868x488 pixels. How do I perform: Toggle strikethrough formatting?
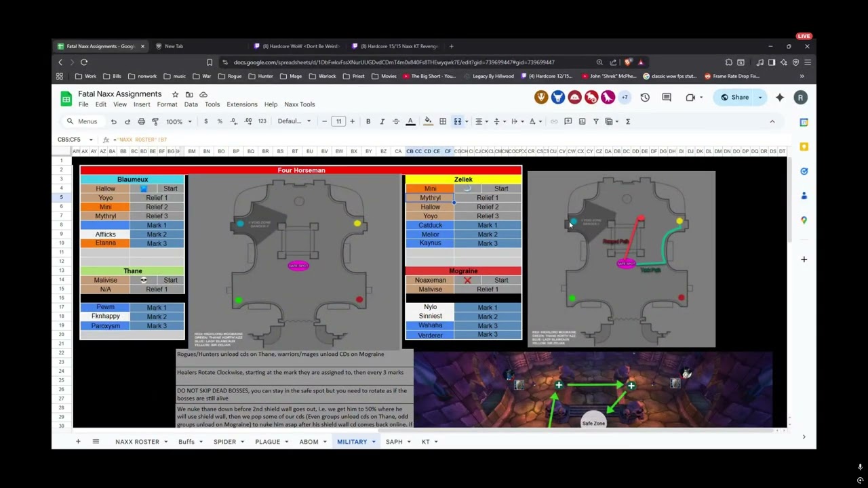[x=396, y=121]
